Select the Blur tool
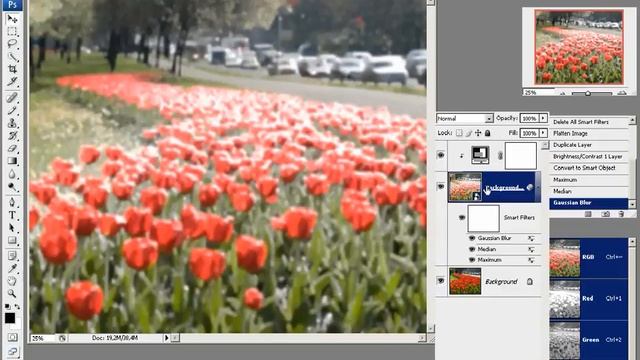640x360 pixels. 12,174
